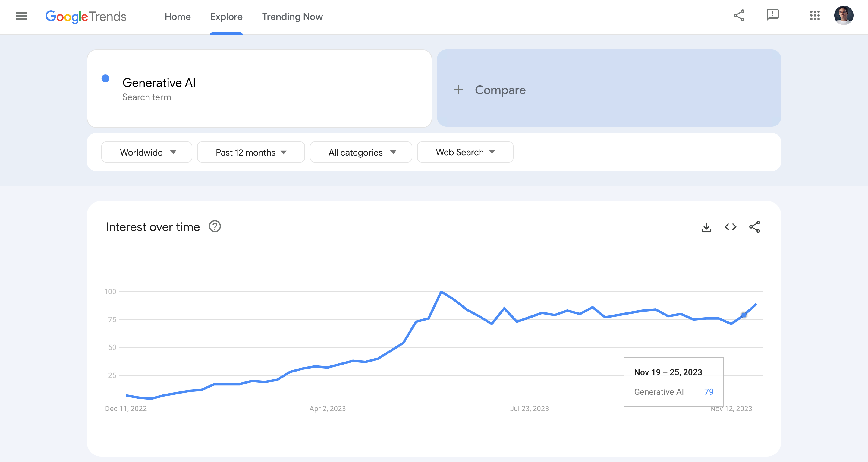868x462 pixels.
Task: Click the Home menu item
Action: click(x=178, y=17)
